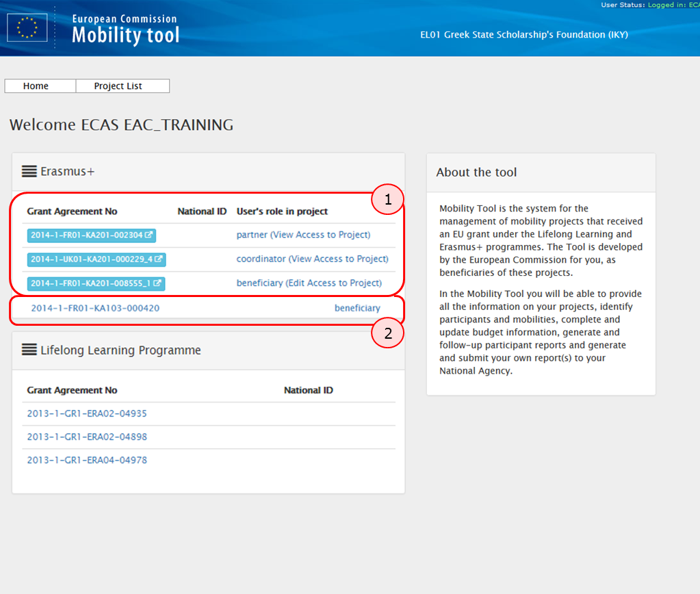Click the European Commission flag logo
This screenshot has width=700, height=594.
click(27, 27)
